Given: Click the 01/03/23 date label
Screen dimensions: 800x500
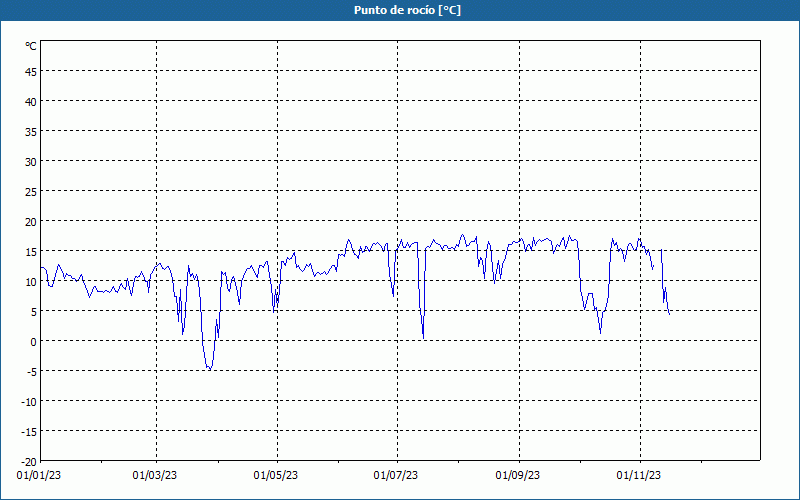Looking at the screenshot, I should point(155,476).
